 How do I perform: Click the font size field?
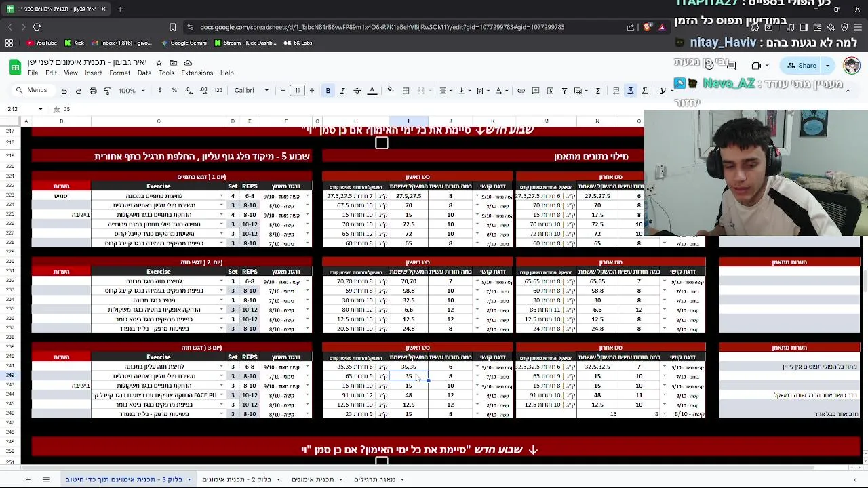coord(297,91)
